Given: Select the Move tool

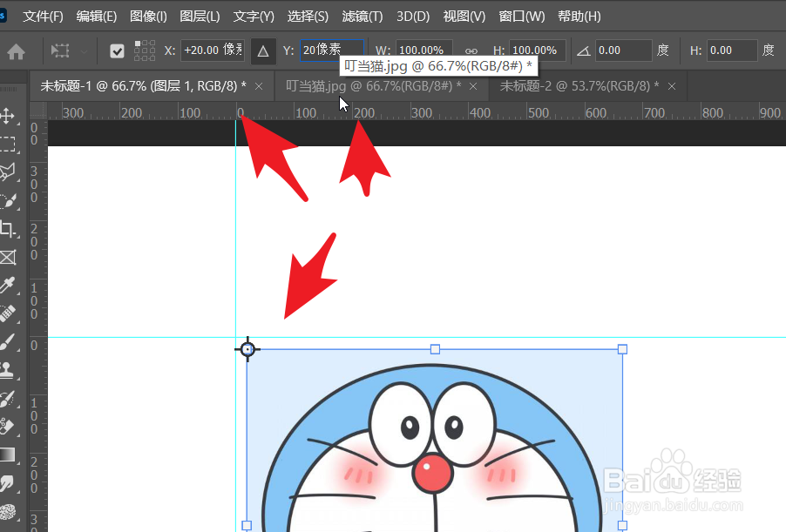Looking at the screenshot, I should coord(7,116).
